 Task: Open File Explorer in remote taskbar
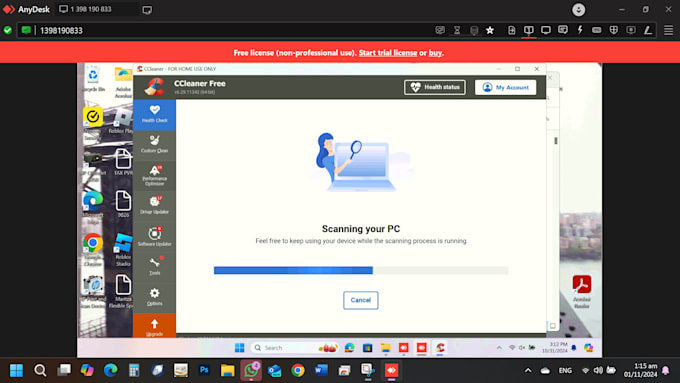(x=386, y=347)
